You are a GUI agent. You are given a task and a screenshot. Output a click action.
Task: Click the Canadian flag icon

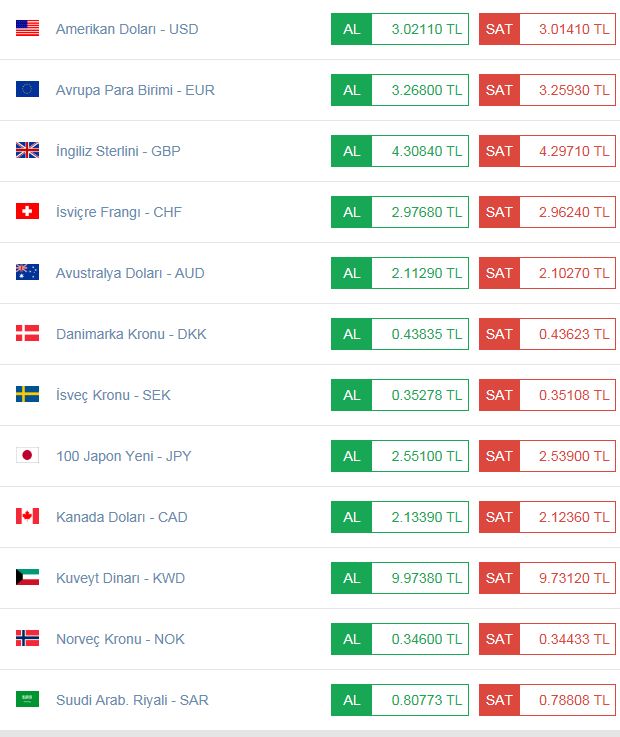(x=27, y=516)
